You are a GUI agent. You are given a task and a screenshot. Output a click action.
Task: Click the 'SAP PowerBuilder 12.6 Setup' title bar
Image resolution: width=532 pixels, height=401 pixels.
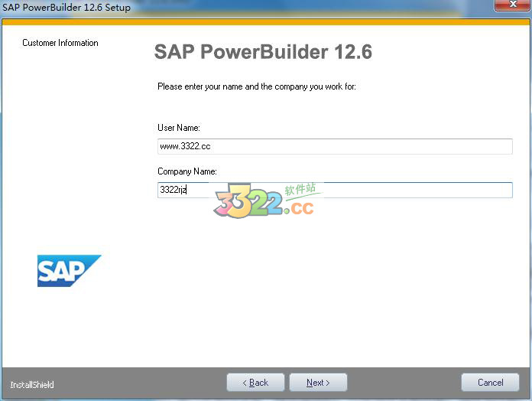pos(66,7)
